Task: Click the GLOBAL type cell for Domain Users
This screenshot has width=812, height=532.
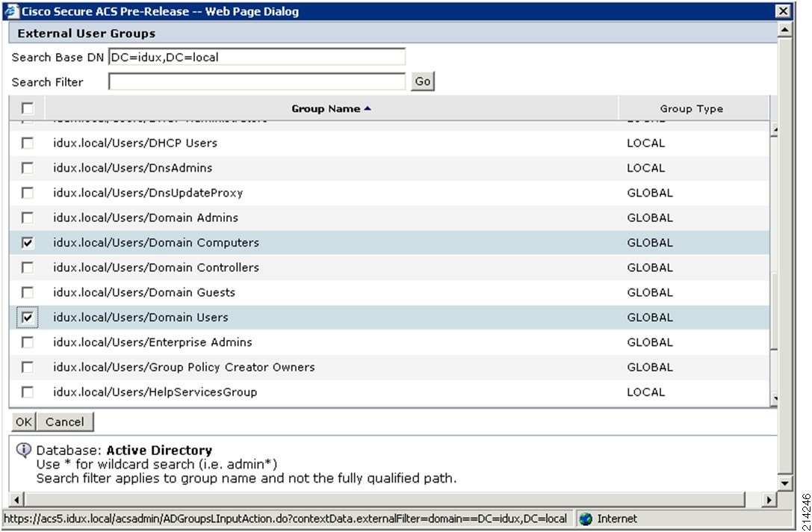Action: coord(650,317)
